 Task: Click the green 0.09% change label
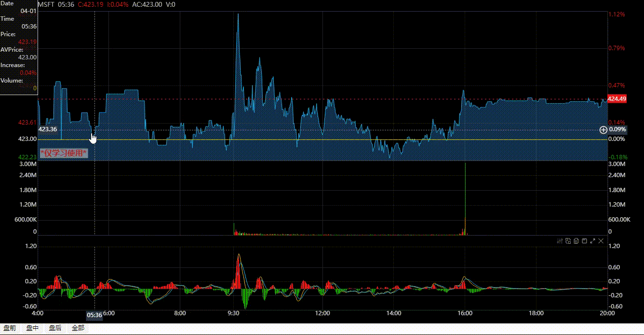[618, 129]
